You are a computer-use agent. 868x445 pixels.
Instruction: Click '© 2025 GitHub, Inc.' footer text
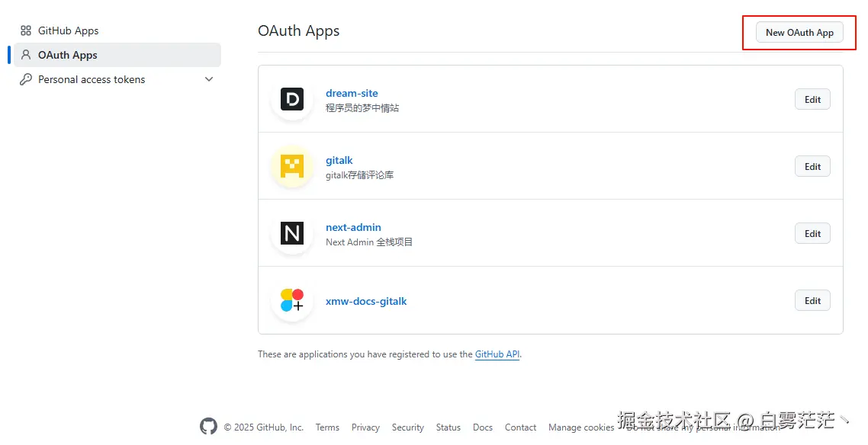pyautogui.click(x=263, y=427)
